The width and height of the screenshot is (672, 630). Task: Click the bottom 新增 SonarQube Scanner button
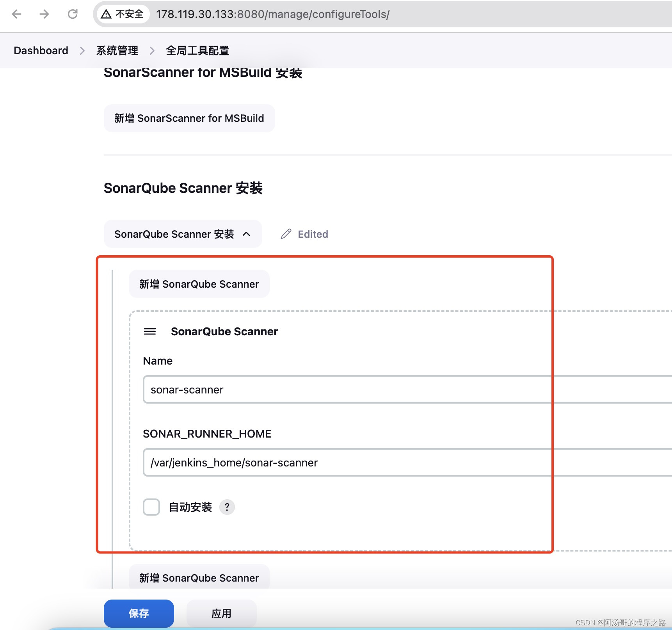coord(199,577)
